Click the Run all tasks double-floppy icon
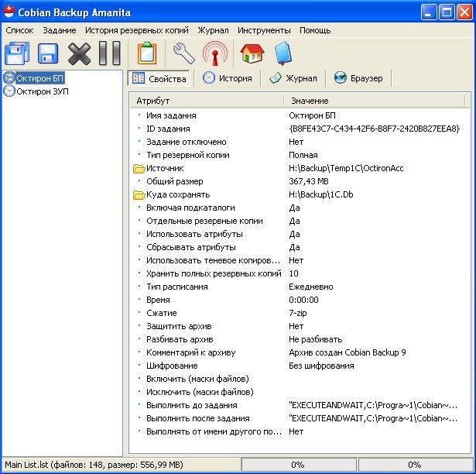The width and height of the screenshot is (476, 474). pos(16,53)
